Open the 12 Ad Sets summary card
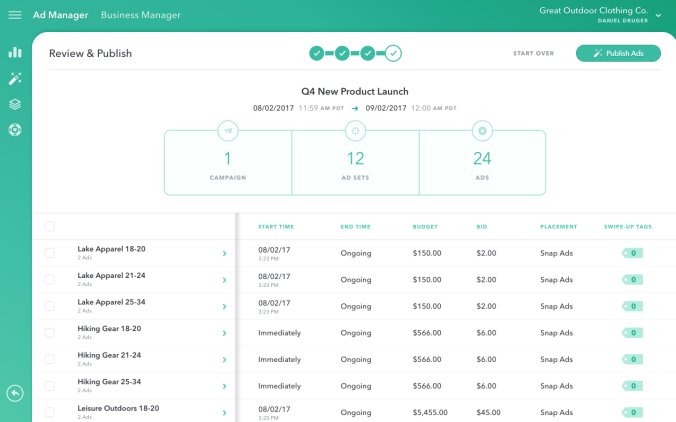Image resolution: width=676 pixels, height=422 pixels. pos(355,163)
